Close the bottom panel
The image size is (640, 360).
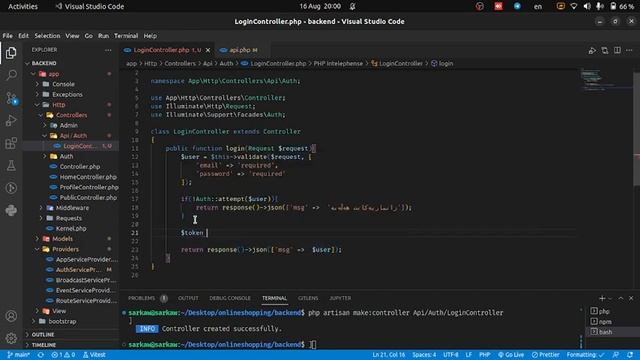[631, 298]
